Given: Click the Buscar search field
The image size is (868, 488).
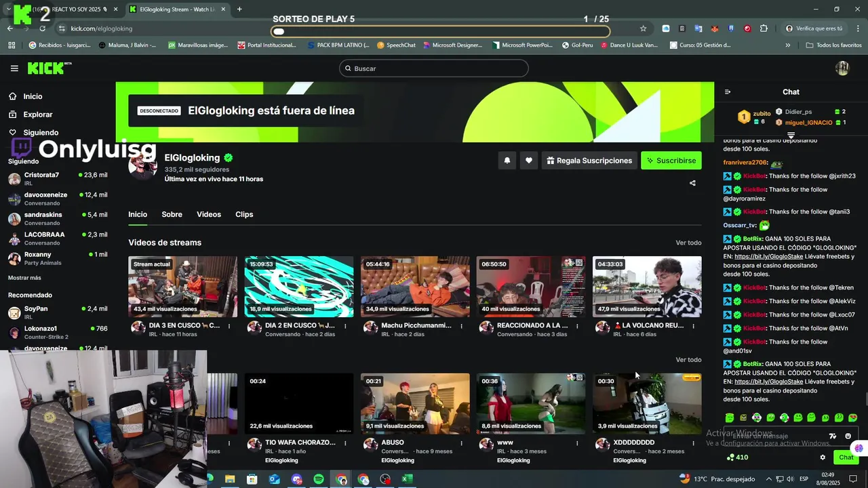Looking at the screenshot, I should click(x=433, y=68).
